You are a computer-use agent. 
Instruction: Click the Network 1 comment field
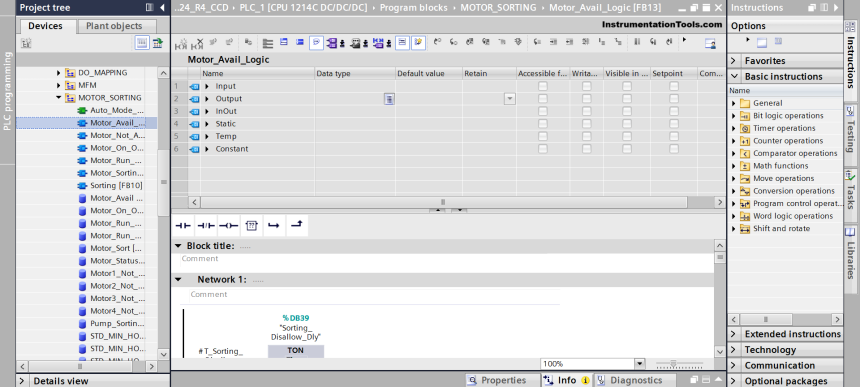[x=374, y=295]
